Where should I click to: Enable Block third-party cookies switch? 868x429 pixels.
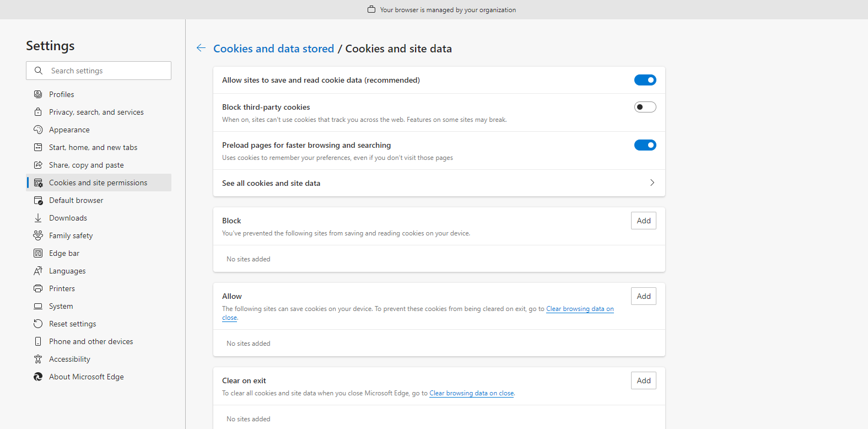pyautogui.click(x=645, y=107)
